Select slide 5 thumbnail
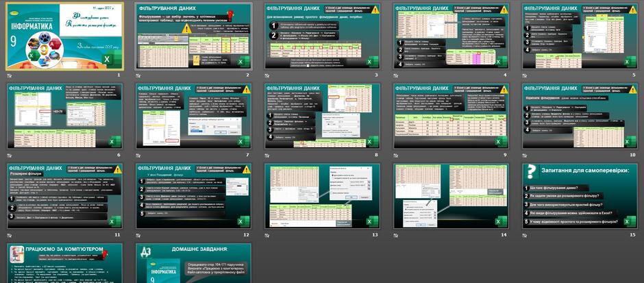Image resolution: width=644 pixels, height=283 pixels. [x=580, y=36]
